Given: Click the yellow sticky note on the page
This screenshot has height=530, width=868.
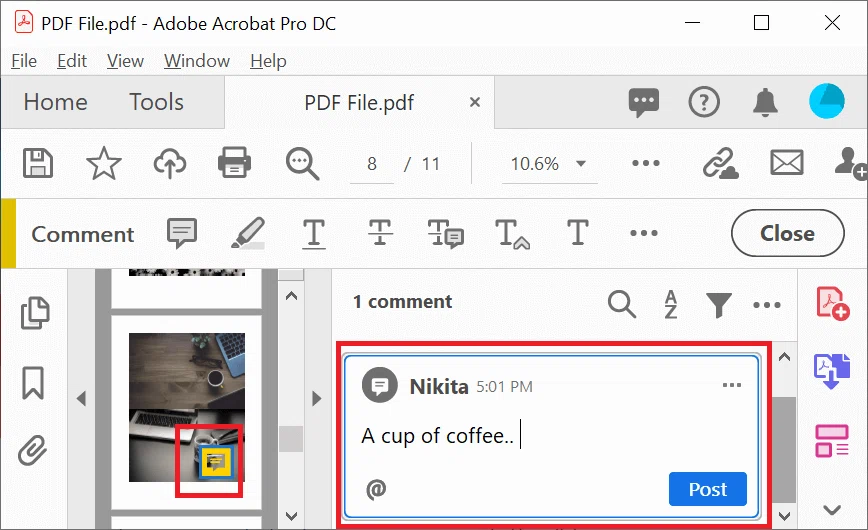Looking at the screenshot, I should [x=215, y=461].
